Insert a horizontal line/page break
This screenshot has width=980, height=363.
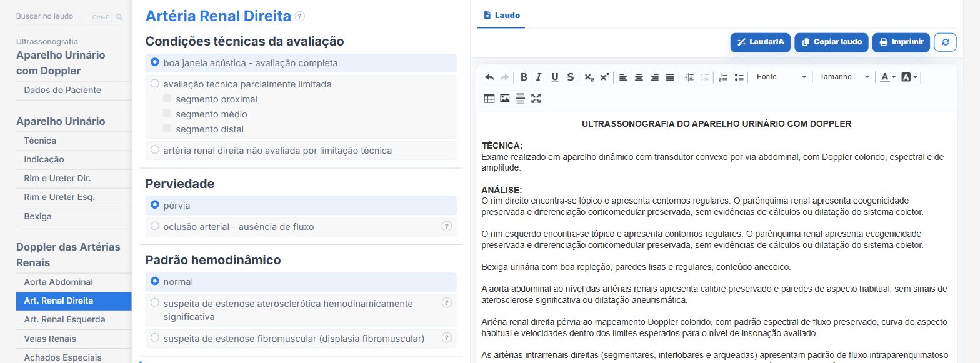point(520,98)
